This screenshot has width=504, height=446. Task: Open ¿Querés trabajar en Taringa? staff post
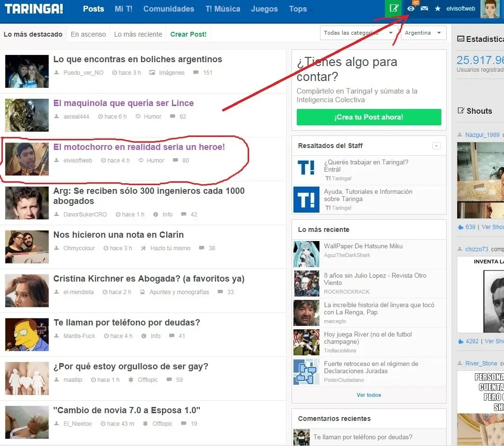click(366, 165)
